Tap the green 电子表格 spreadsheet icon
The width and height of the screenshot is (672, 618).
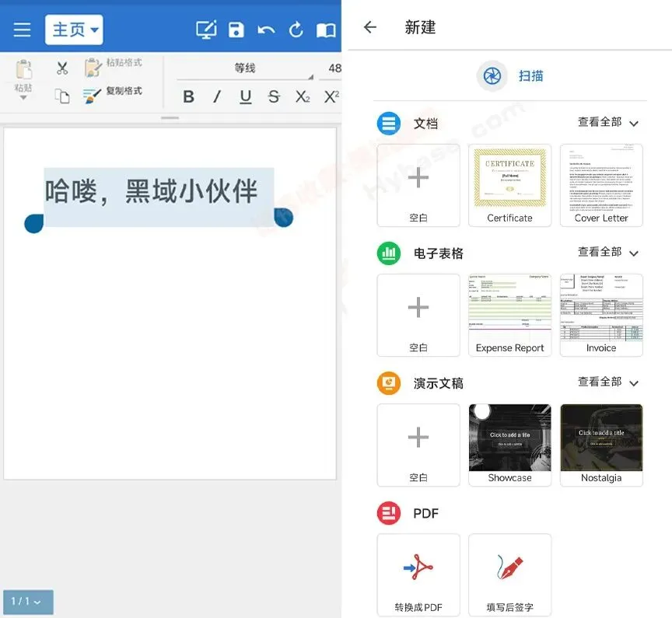coord(389,253)
